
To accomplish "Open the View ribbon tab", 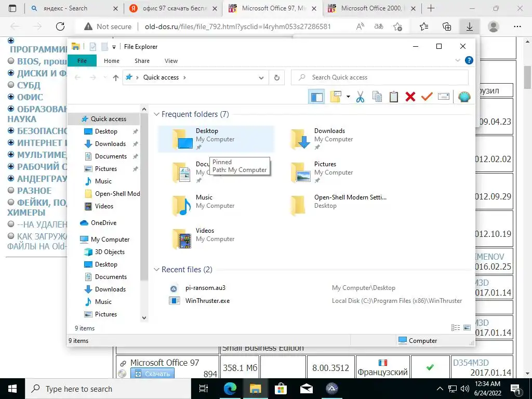I will coord(171,61).
